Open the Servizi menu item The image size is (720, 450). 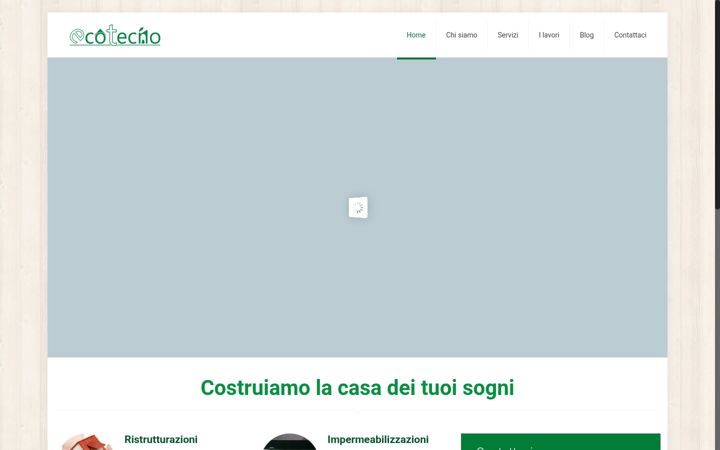508,35
